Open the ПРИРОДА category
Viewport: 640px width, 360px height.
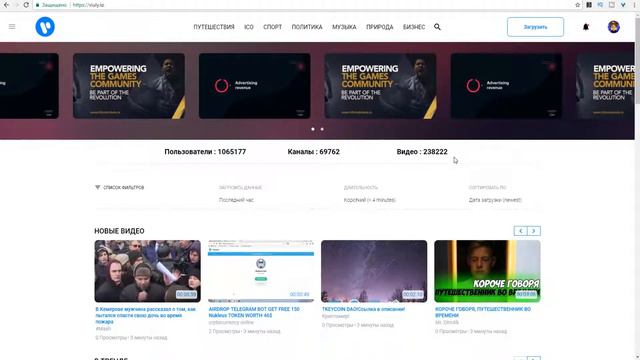coord(380,27)
